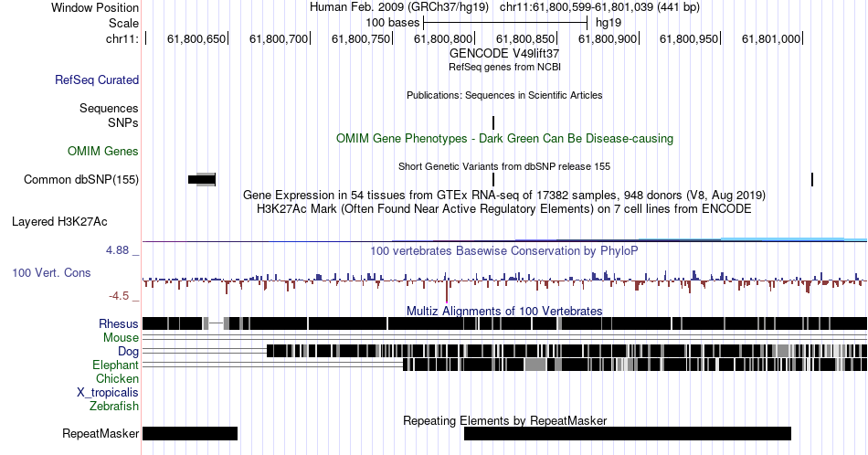Select the Elephant alignment row label
Viewport: 868px width, 455px height.
point(116,365)
